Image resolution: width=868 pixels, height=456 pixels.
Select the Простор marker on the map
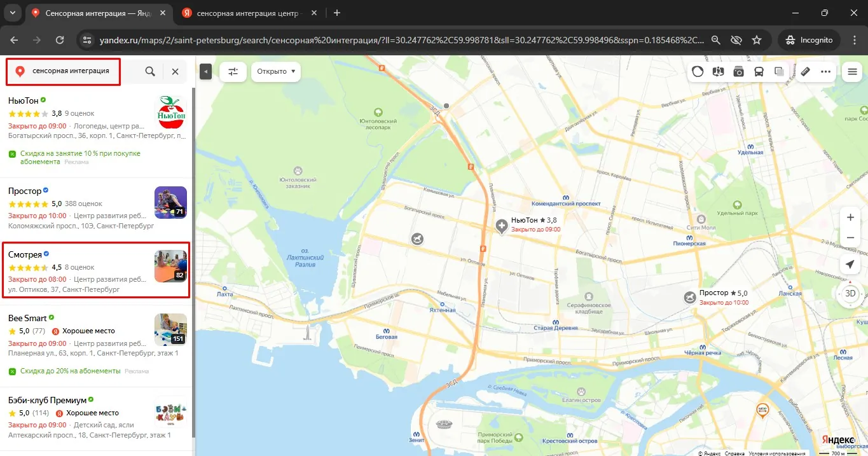tap(689, 297)
